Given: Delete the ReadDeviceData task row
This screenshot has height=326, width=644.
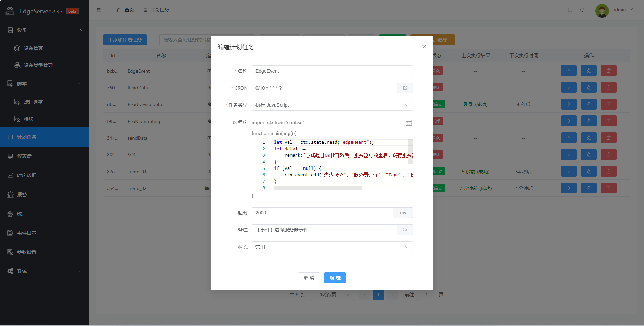Looking at the screenshot, I should point(608,104).
